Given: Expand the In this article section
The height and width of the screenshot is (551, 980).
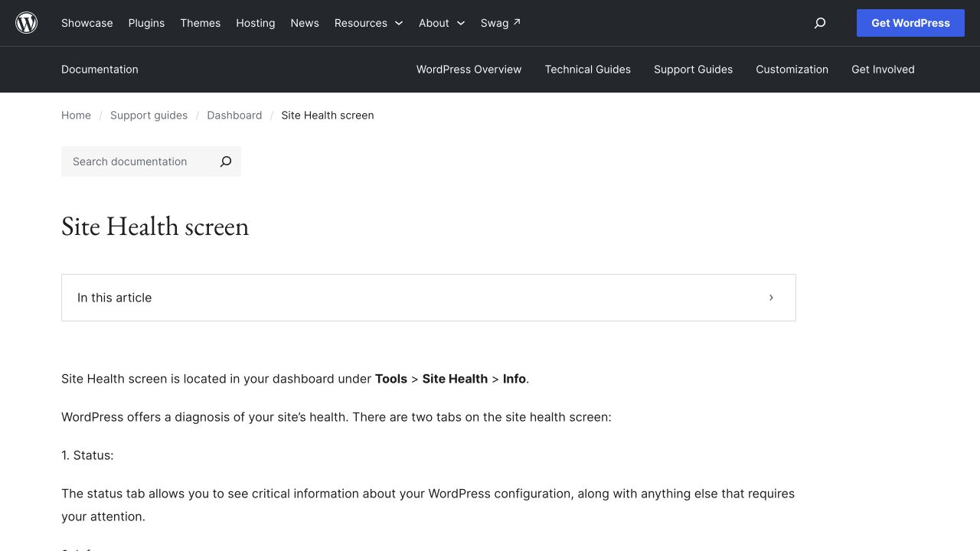Looking at the screenshot, I should (x=429, y=298).
